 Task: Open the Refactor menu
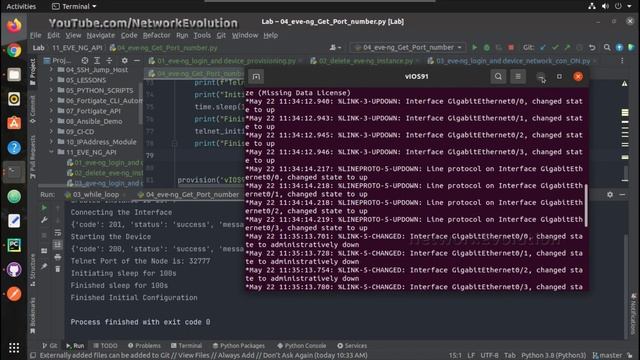[x=156, y=36]
